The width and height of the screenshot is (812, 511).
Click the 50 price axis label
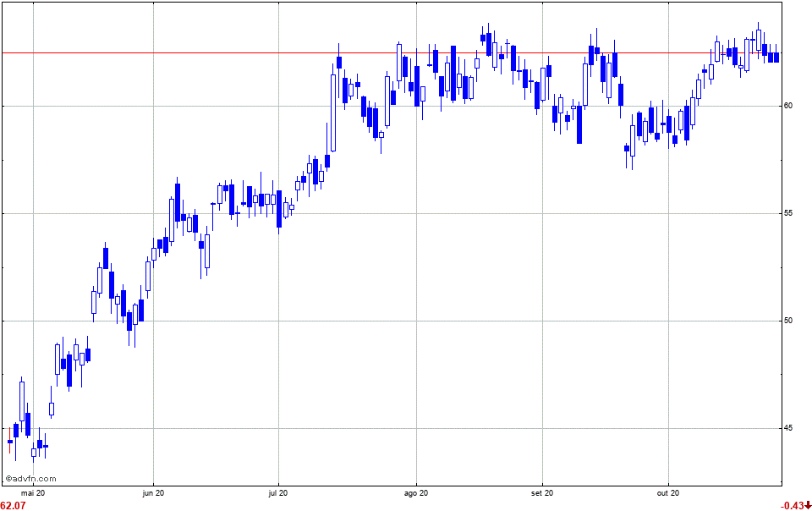click(788, 321)
